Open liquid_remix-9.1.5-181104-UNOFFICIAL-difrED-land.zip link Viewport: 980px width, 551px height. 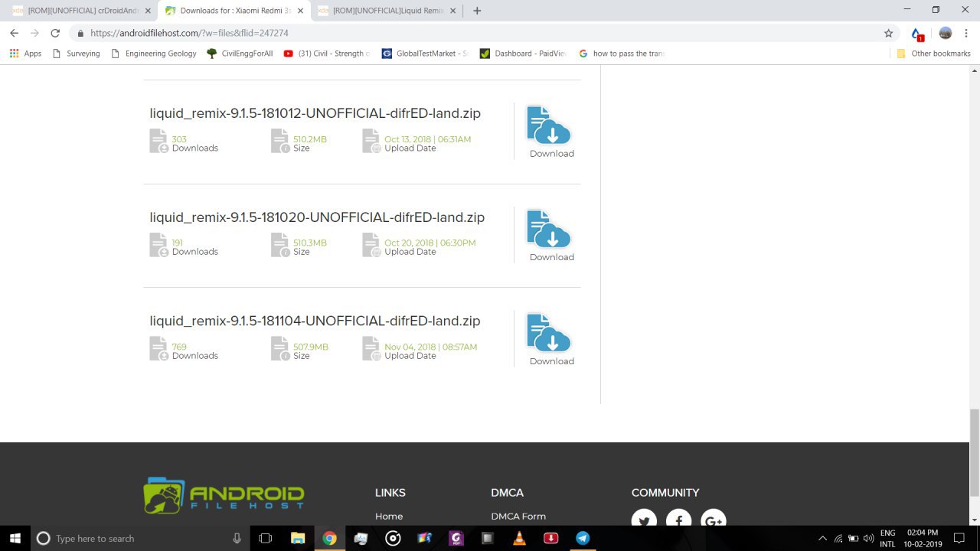click(315, 321)
